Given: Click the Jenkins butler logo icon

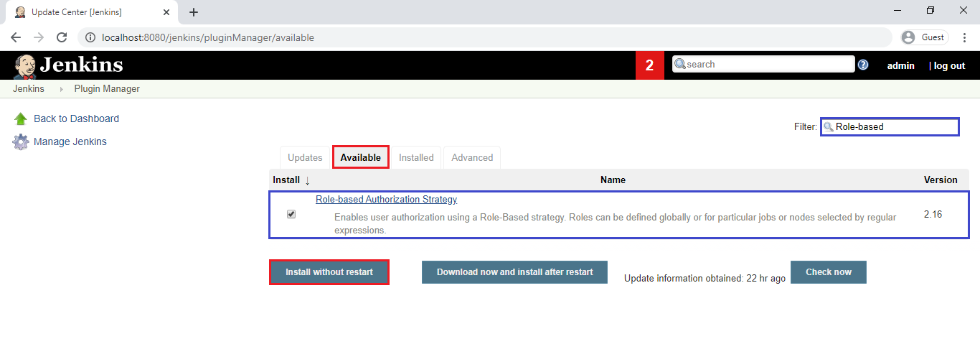Looking at the screenshot, I should pyautogui.click(x=24, y=66).
